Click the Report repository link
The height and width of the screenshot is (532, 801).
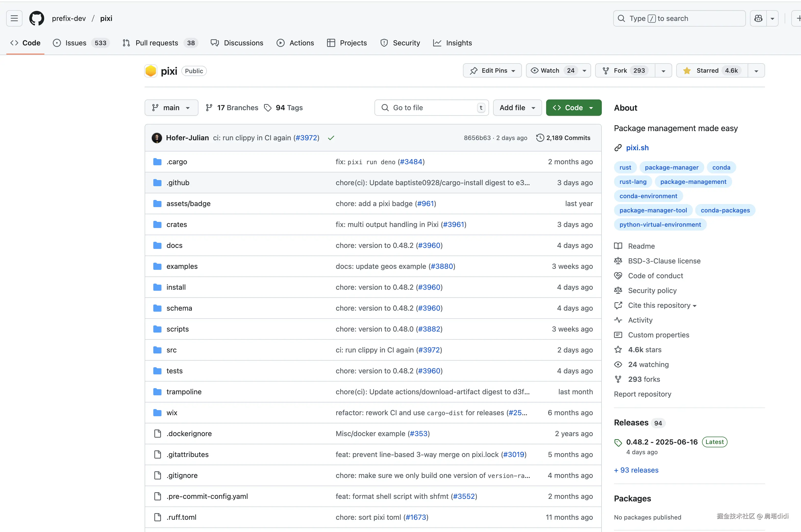point(643,394)
